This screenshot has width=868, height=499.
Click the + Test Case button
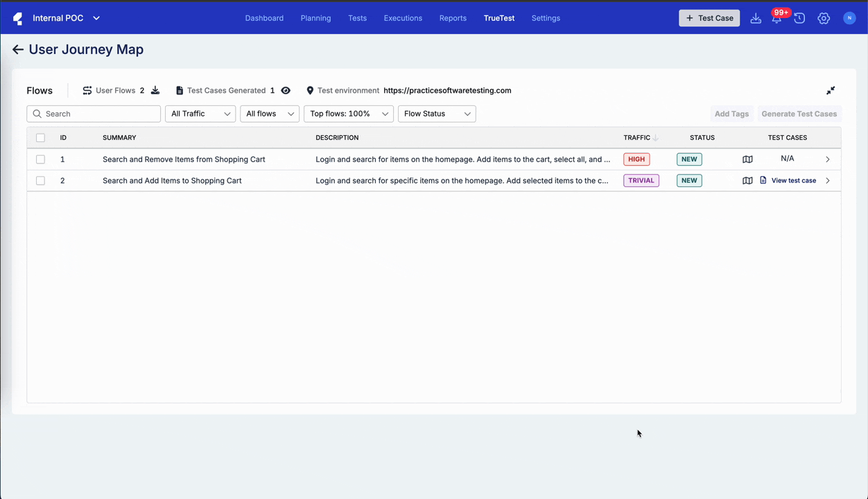coord(709,18)
